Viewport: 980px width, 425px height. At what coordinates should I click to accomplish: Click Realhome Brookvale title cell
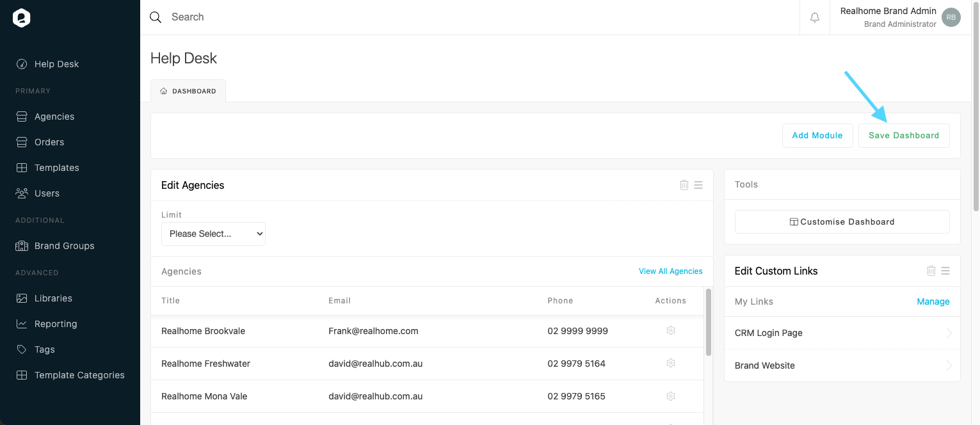[204, 331]
